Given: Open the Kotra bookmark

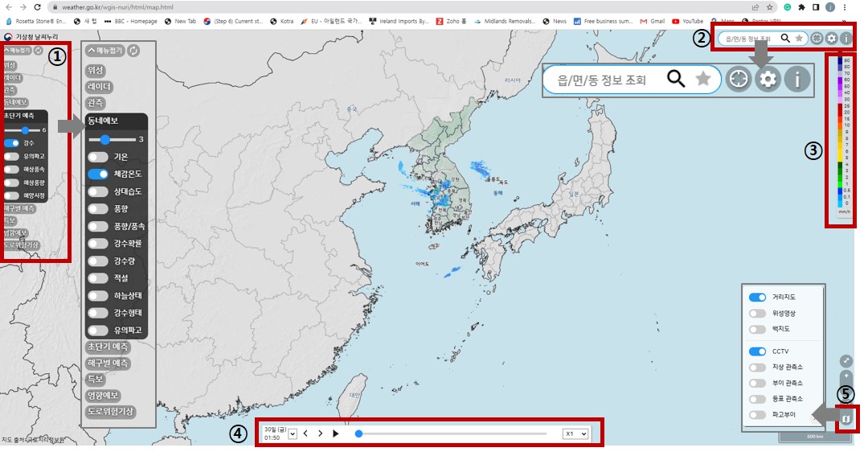Looking at the screenshot, I should point(282,21).
